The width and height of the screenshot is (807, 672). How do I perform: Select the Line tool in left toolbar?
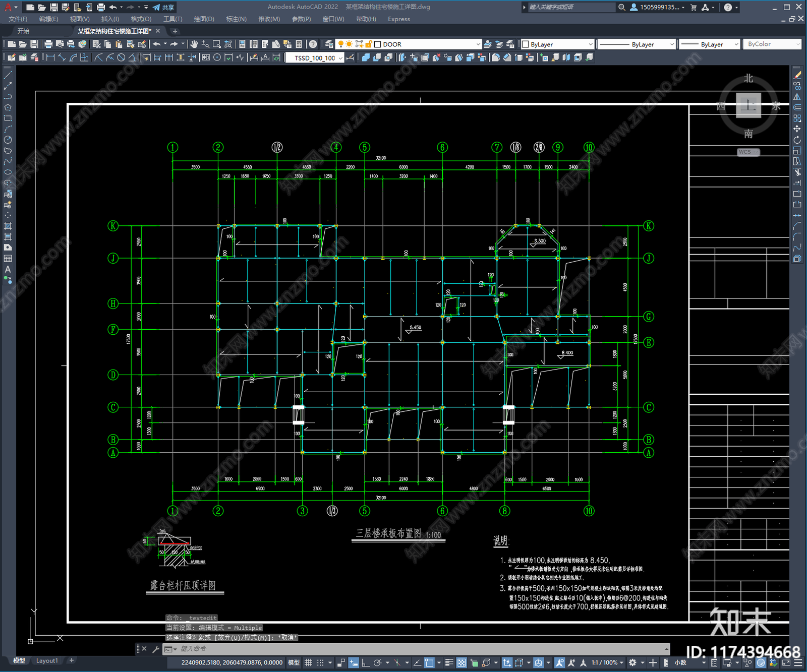(x=8, y=75)
